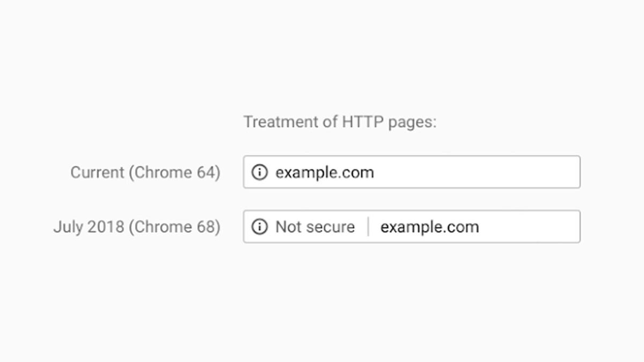Viewport: 644px width, 362px height.
Task: Click the info icon before example.com in Chrome 64 bar
Action: click(x=259, y=172)
